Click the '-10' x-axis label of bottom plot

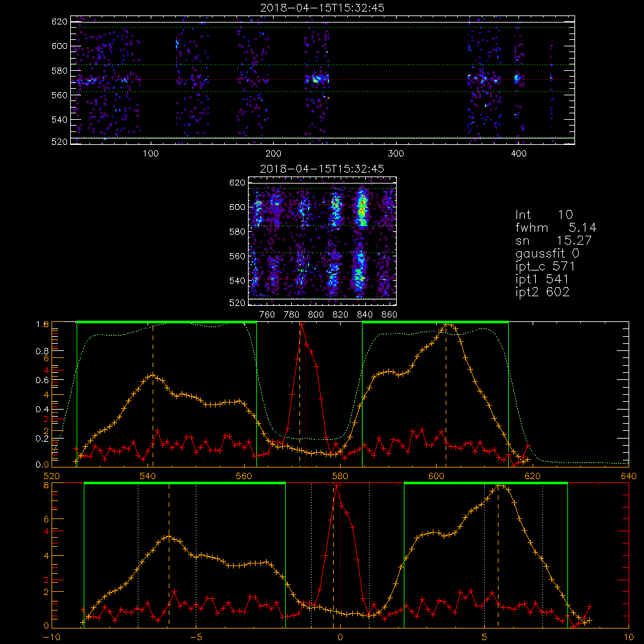(x=51, y=638)
